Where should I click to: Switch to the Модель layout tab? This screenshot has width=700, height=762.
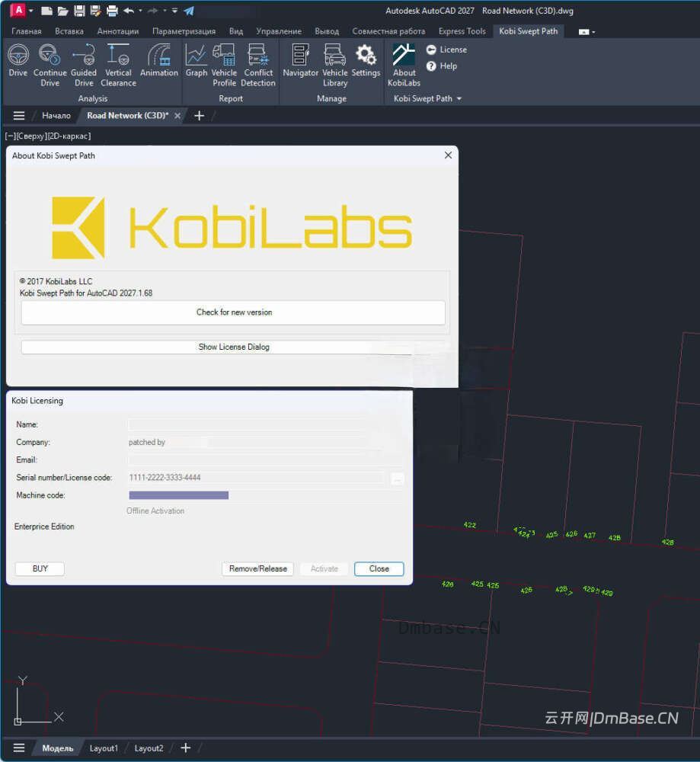pos(57,748)
